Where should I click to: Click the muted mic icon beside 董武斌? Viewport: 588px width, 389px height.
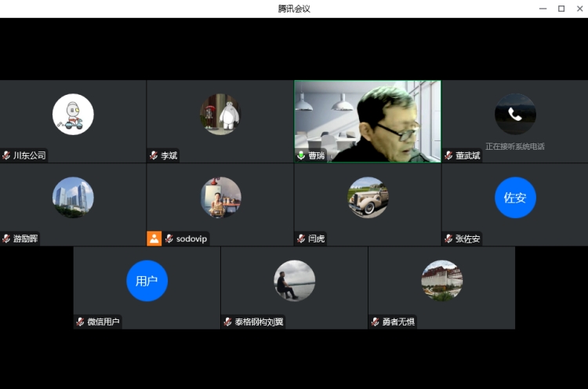coord(449,155)
